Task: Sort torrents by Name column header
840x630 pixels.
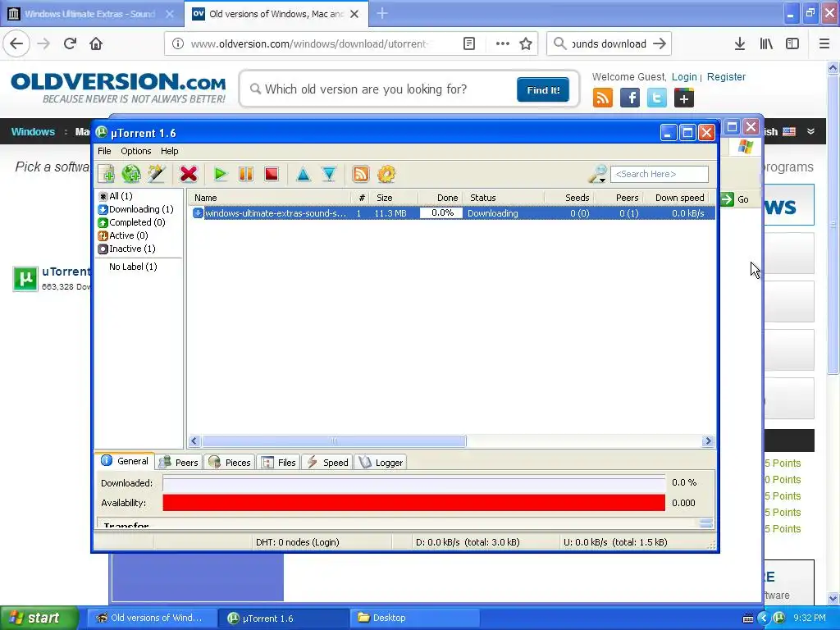Action: (x=269, y=198)
